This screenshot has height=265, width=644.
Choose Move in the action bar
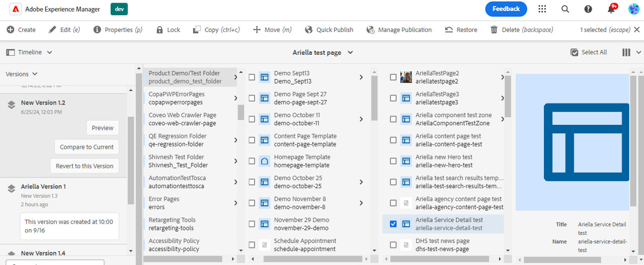point(272,30)
